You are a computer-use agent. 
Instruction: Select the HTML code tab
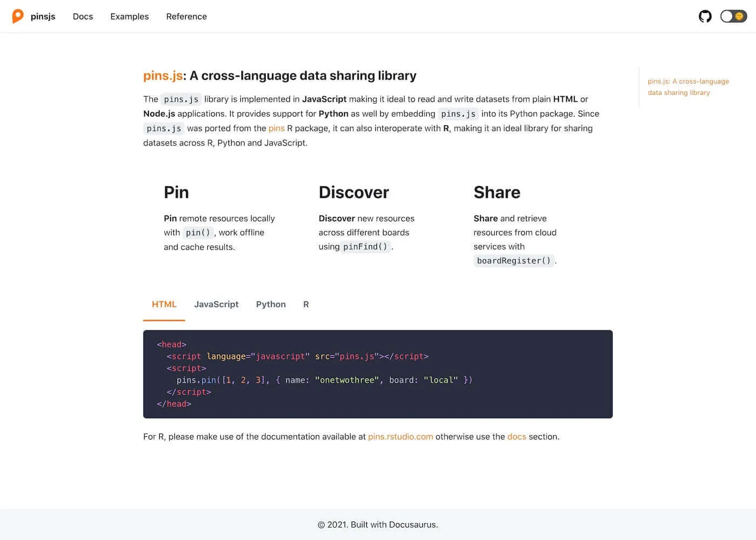tap(164, 305)
